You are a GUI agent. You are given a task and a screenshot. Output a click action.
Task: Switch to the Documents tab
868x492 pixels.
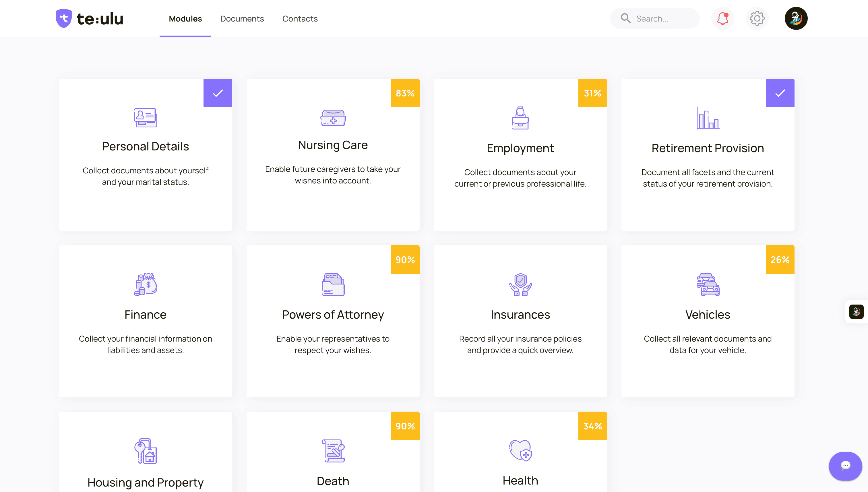(x=242, y=19)
